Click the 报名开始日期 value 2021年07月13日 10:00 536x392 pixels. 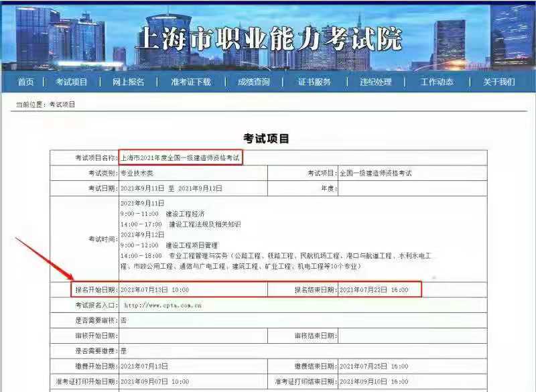pos(155,289)
